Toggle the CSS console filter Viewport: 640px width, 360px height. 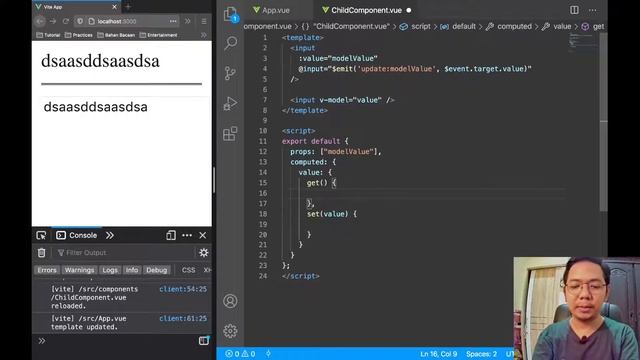click(x=188, y=270)
